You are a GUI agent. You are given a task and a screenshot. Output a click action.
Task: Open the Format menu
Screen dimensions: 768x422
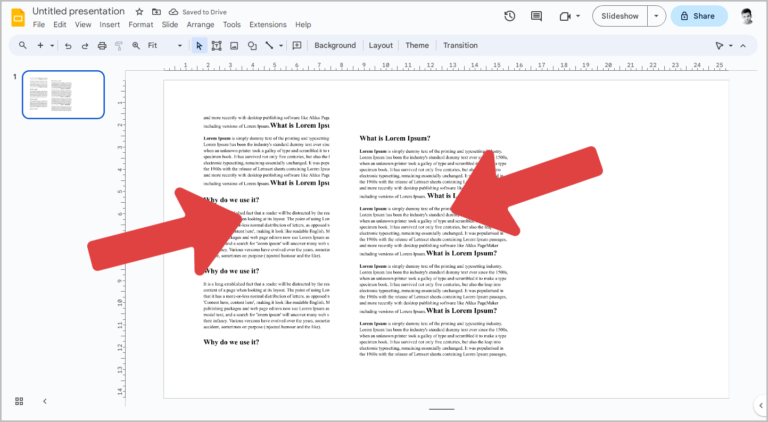click(141, 24)
